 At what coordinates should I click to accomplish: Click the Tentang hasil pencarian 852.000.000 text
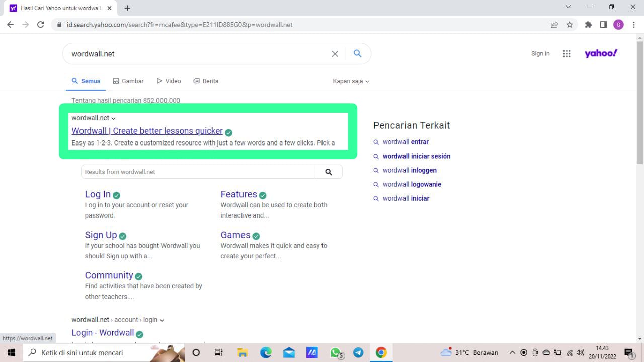pos(126,100)
